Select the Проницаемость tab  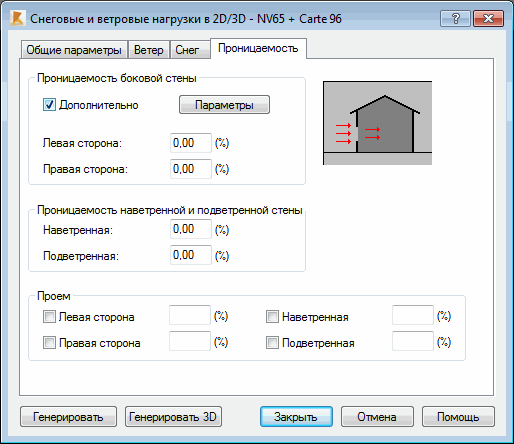[x=258, y=48]
